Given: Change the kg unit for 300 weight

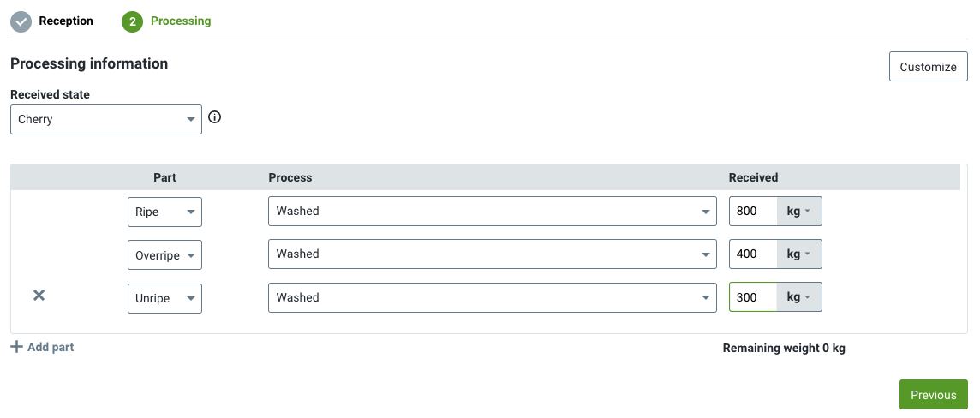Looking at the screenshot, I should click(798, 297).
